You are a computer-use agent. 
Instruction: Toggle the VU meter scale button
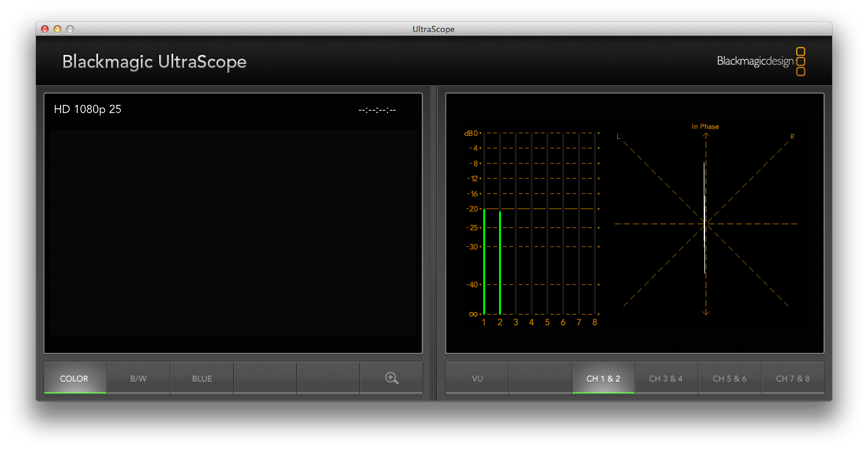pyautogui.click(x=477, y=378)
